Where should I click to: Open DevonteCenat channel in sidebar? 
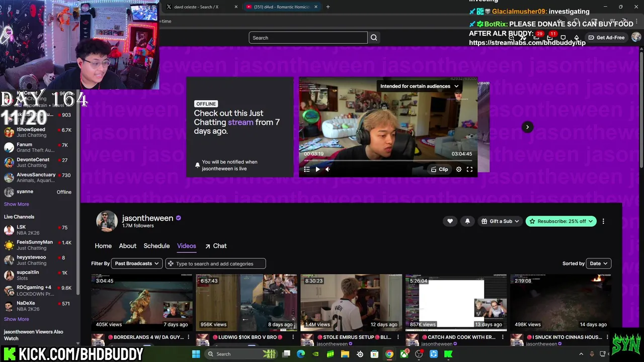pos(38,162)
